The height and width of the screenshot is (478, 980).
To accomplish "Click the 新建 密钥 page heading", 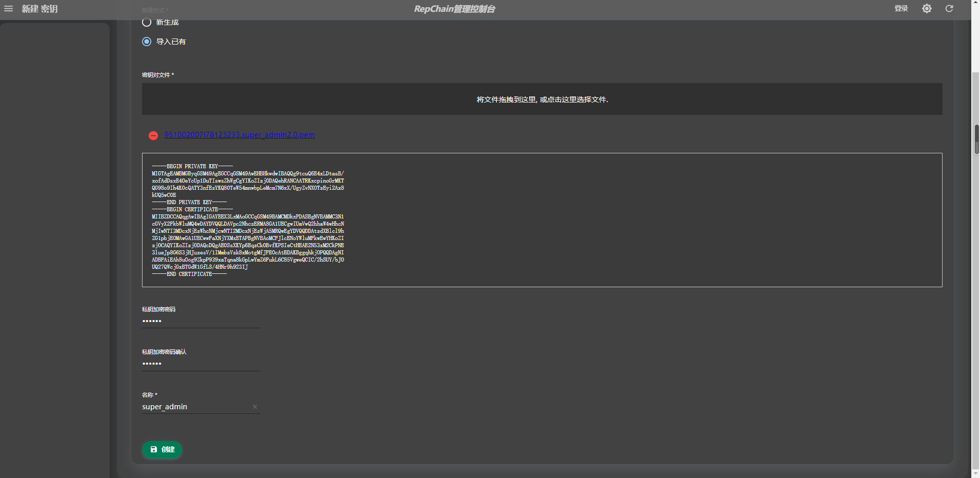I will coord(39,9).
